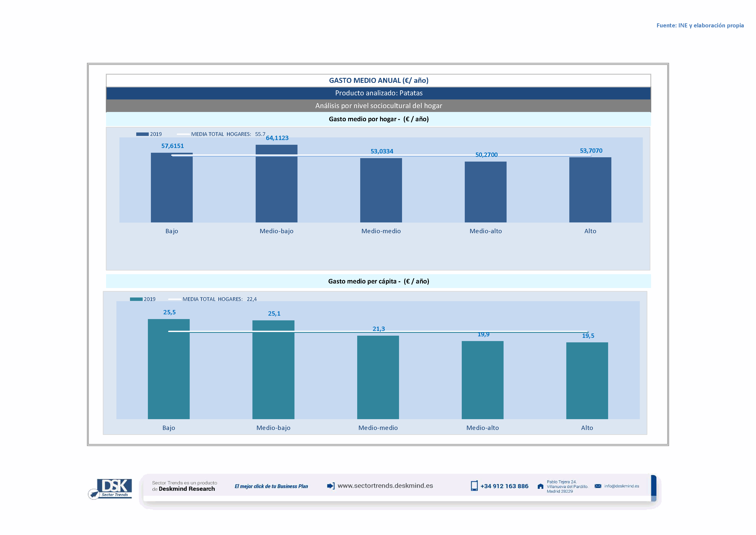Click the arrow icon before the website URL
Viewport: 756px width, 535px height.
tap(331, 486)
